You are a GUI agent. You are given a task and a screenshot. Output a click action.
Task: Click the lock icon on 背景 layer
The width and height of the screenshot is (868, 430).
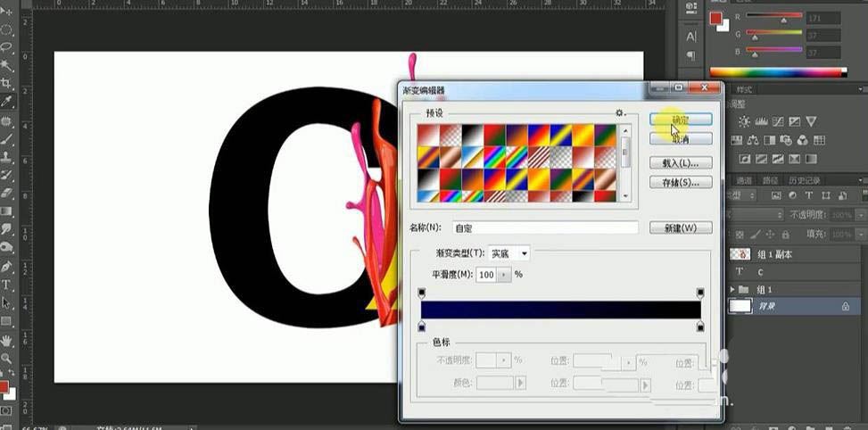(x=845, y=306)
